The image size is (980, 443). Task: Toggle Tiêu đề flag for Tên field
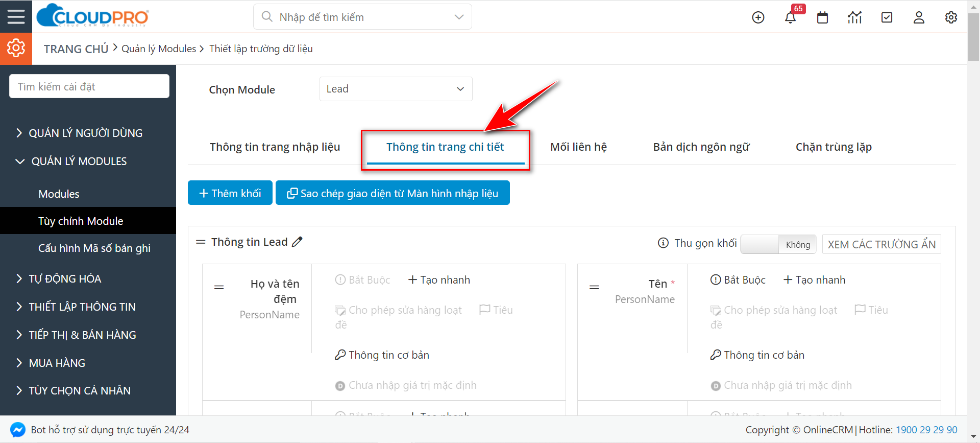(x=871, y=310)
